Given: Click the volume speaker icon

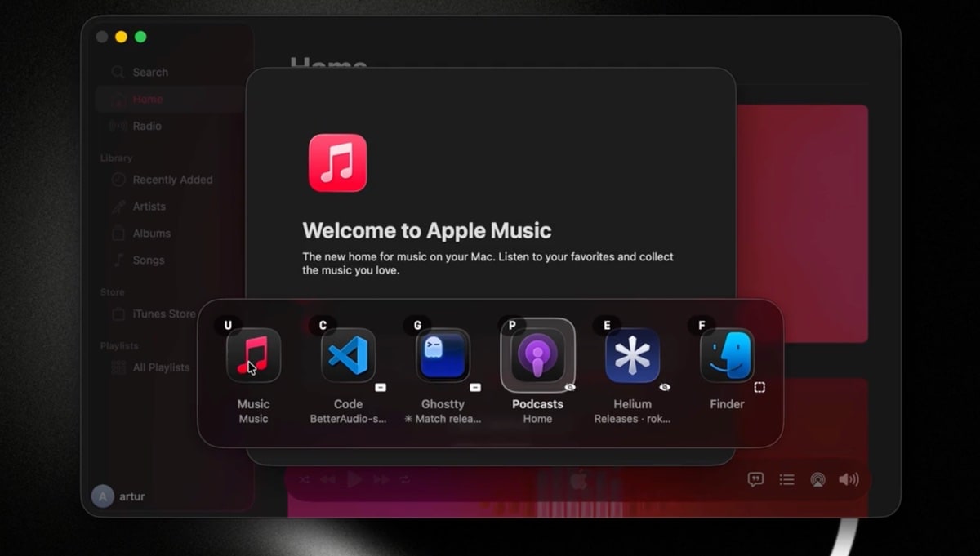Looking at the screenshot, I should click(849, 480).
